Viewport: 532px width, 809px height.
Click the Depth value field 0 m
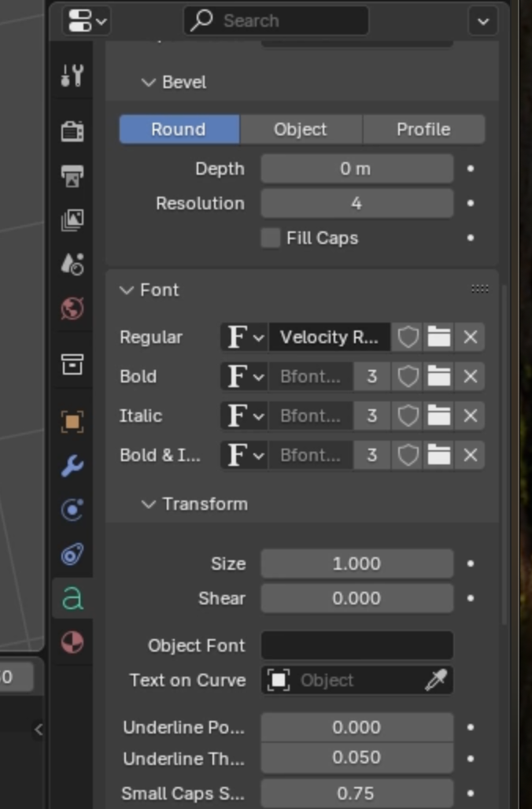pos(357,168)
